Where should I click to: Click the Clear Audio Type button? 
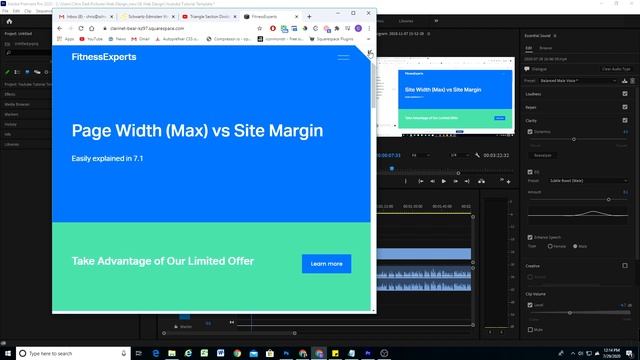[616, 69]
